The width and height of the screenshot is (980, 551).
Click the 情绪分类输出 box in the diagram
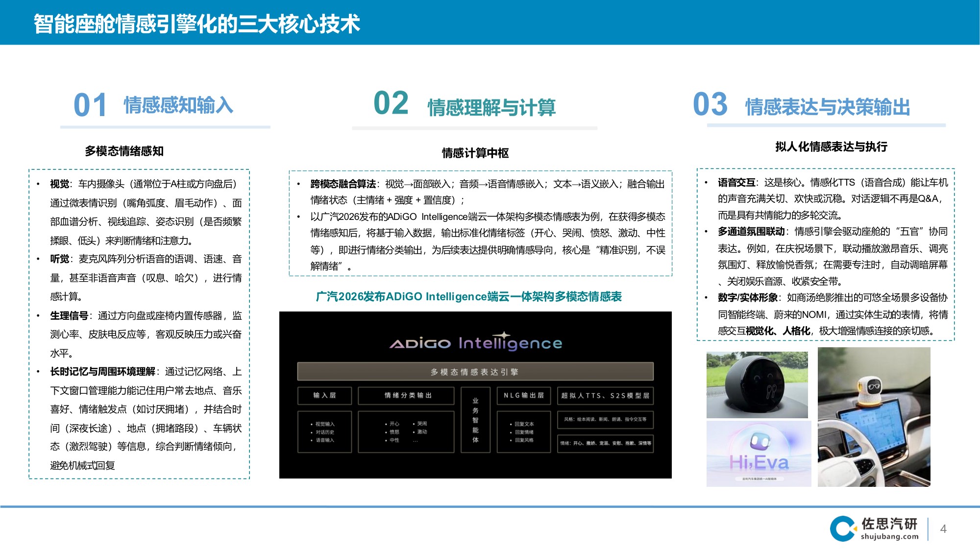point(406,396)
